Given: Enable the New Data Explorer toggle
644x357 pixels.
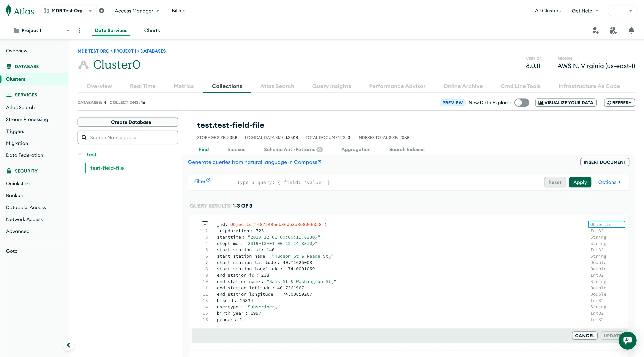Looking at the screenshot, I should 522,103.
